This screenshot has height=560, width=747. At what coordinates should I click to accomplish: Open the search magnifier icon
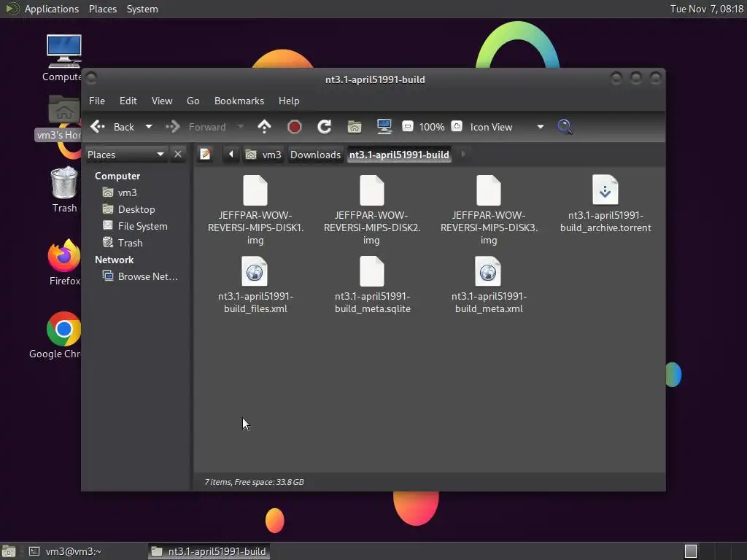coord(565,127)
